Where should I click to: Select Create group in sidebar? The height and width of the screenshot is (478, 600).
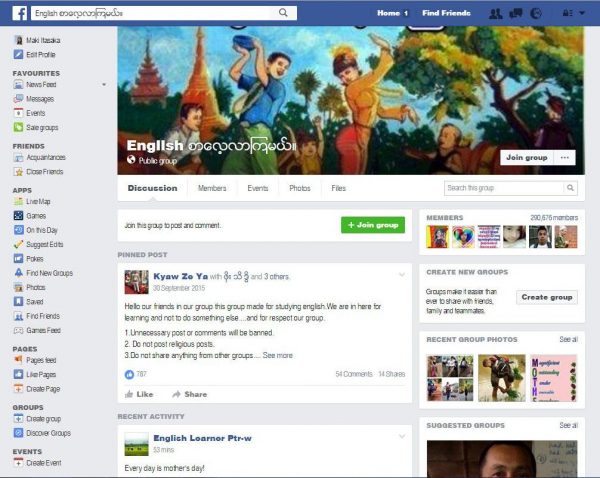coord(37,419)
